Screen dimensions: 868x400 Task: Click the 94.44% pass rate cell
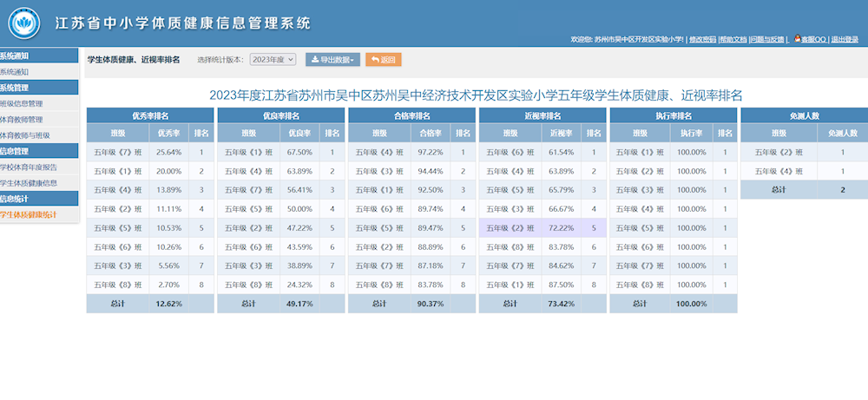[431, 171]
